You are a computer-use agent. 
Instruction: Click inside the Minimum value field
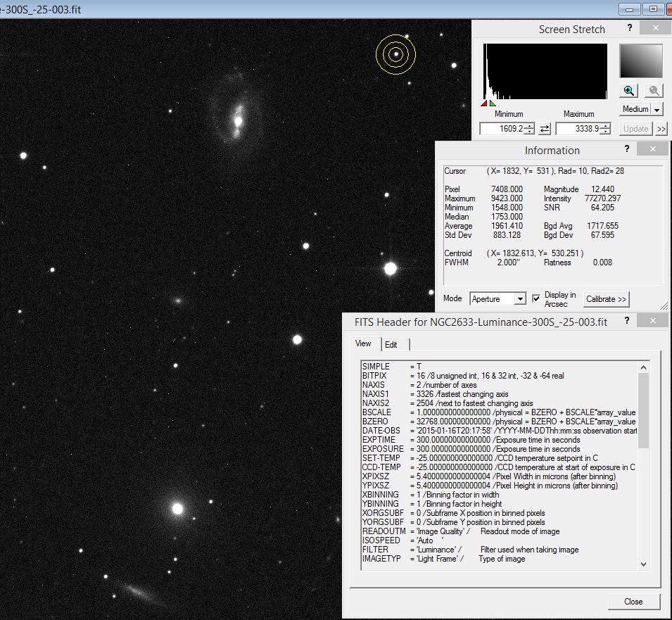(502, 128)
